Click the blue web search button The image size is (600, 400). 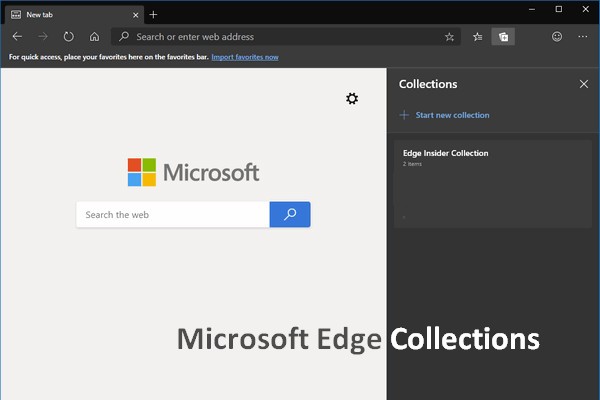(x=290, y=214)
